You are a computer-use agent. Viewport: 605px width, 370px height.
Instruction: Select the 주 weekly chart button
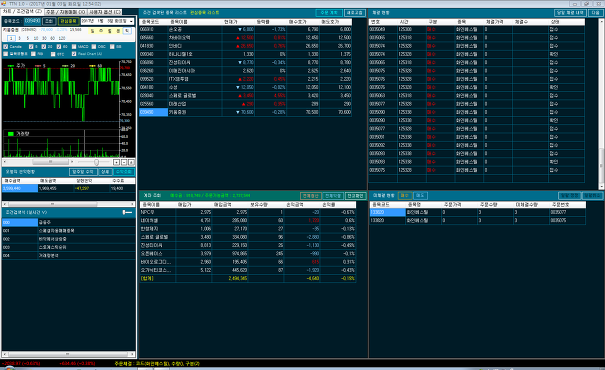pos(101,30)
